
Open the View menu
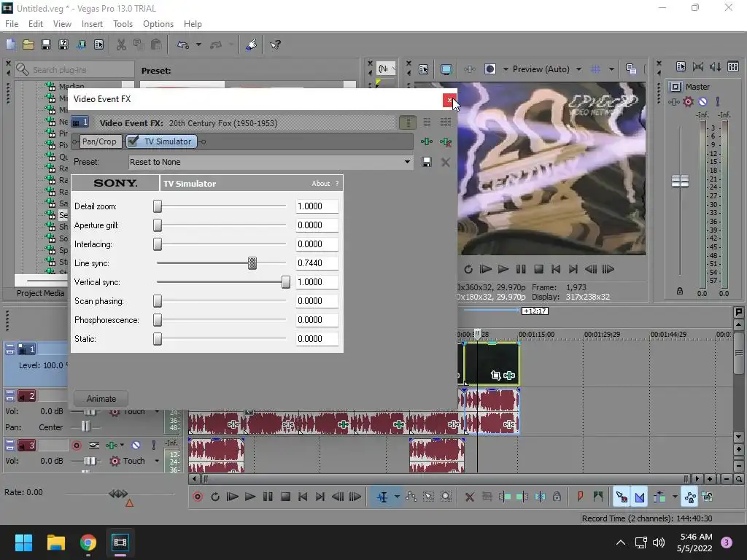(x=62, y=24)
